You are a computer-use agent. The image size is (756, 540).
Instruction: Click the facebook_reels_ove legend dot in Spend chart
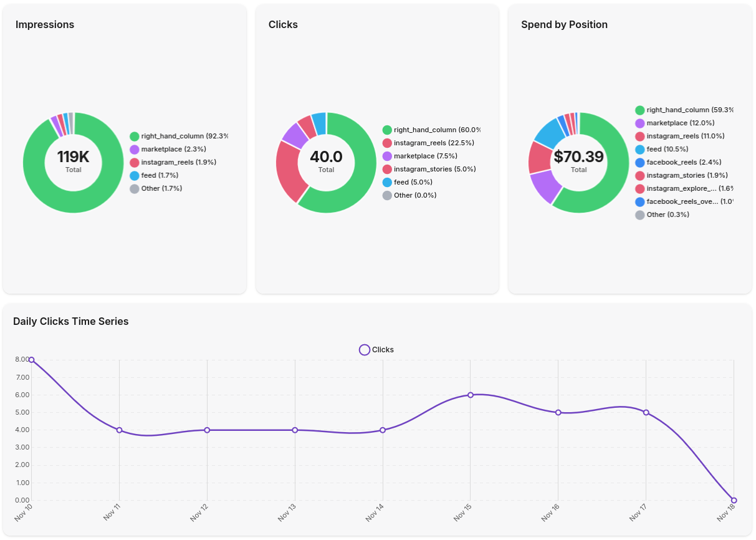pyautogui.click(x=639, y=201)
